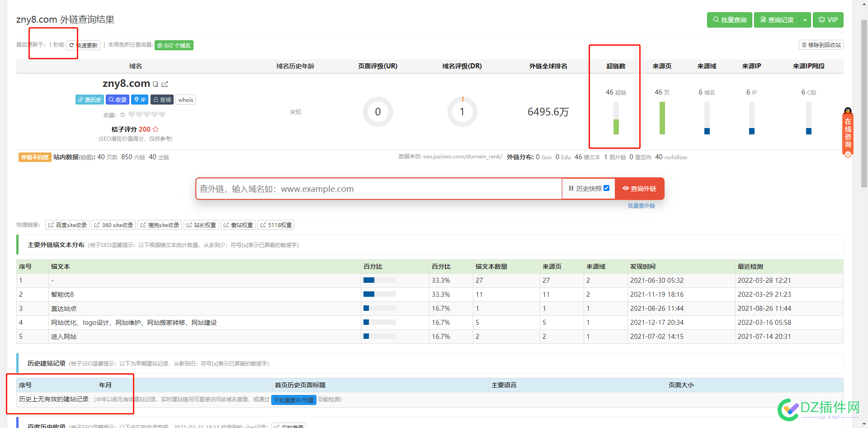Click the 域名历史年龄 column header
Image resolution: width=868 pixels, height=428 pixels.
click(x=295, y=66)
